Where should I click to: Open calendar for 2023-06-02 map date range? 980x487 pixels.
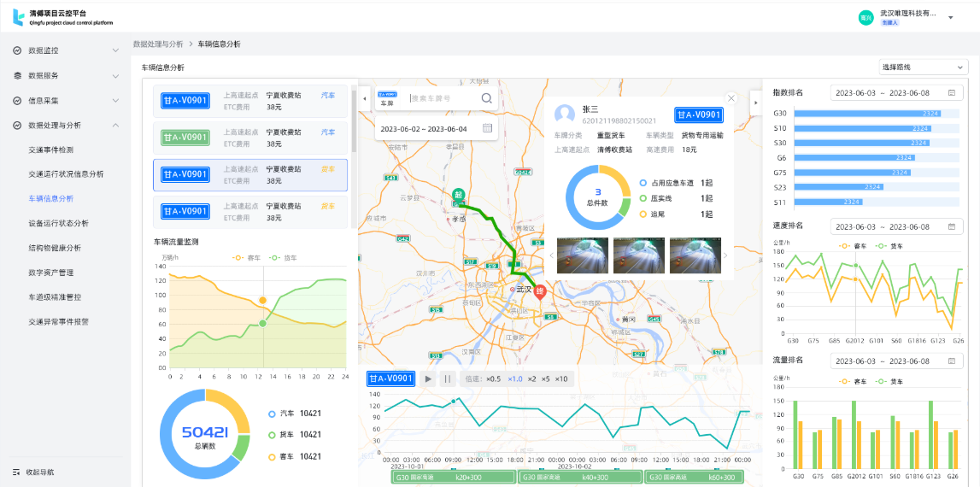(487, 129)
